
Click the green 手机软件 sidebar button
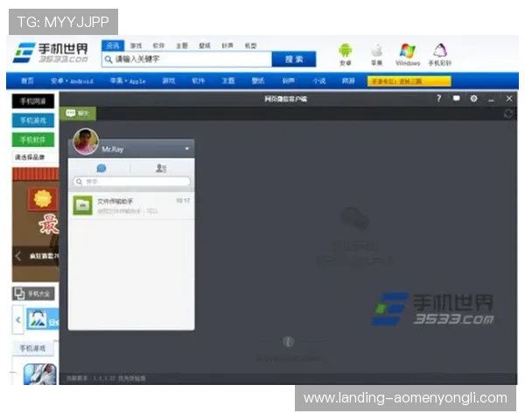[32, 140]
